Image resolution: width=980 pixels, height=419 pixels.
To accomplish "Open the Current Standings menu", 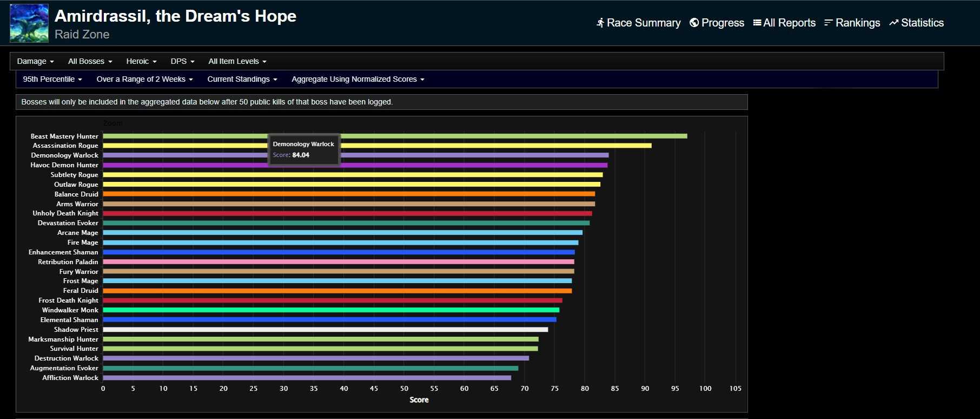I will point(242,79).
